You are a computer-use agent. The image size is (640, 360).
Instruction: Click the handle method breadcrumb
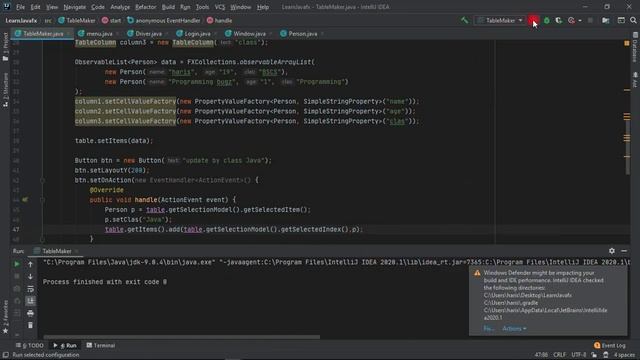pos(219,20)
